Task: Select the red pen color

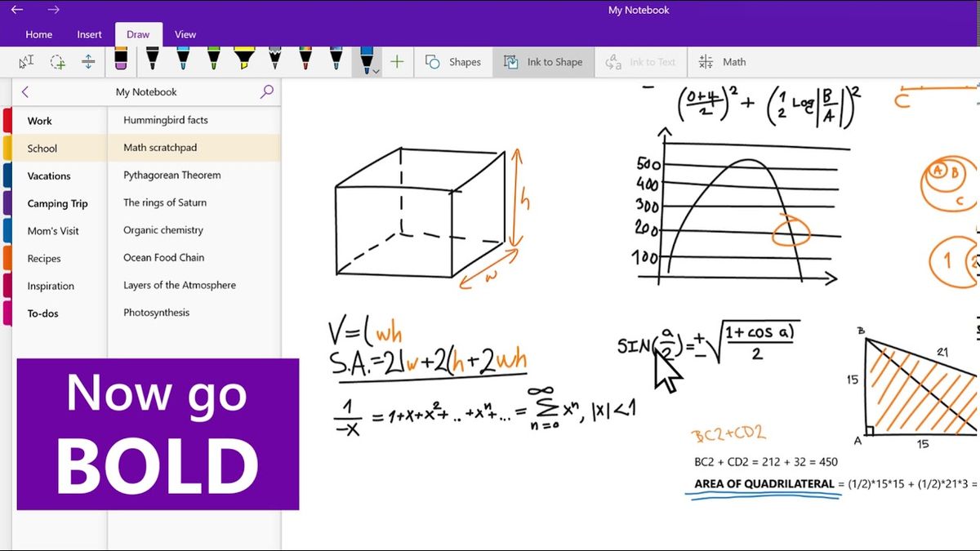Action: (304, 60)
